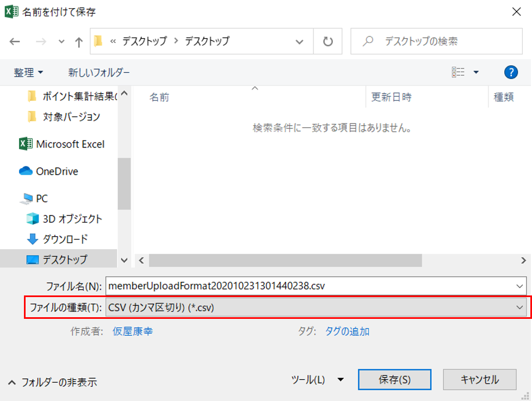
Task: Open the ダウンロード folder
Action: tap(65, 239)
